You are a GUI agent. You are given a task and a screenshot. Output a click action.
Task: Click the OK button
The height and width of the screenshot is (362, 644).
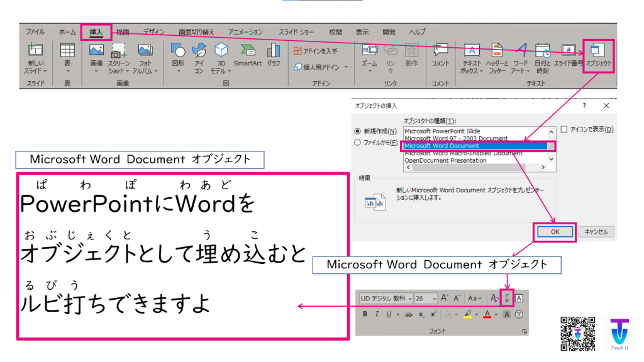555,232
